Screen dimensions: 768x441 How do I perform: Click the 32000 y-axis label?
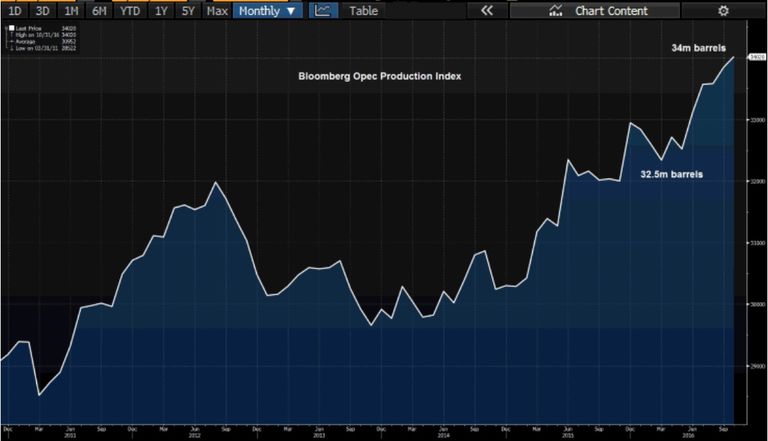[757, 181]
